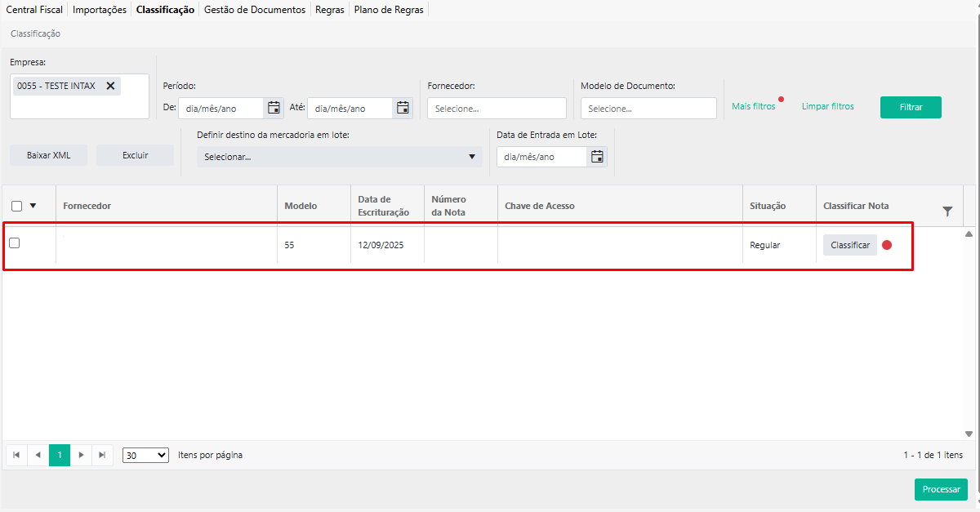Click the Limpar filtros link

827,106
